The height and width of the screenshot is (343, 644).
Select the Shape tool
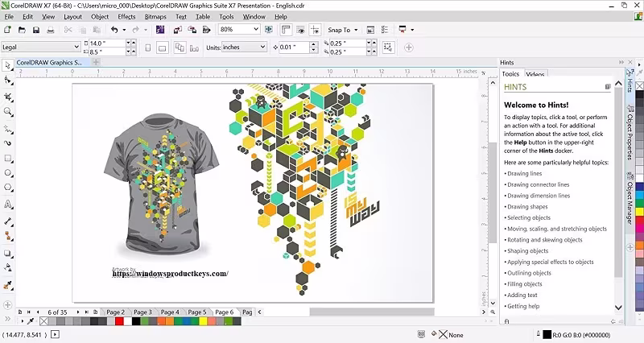tap(8, 80)
